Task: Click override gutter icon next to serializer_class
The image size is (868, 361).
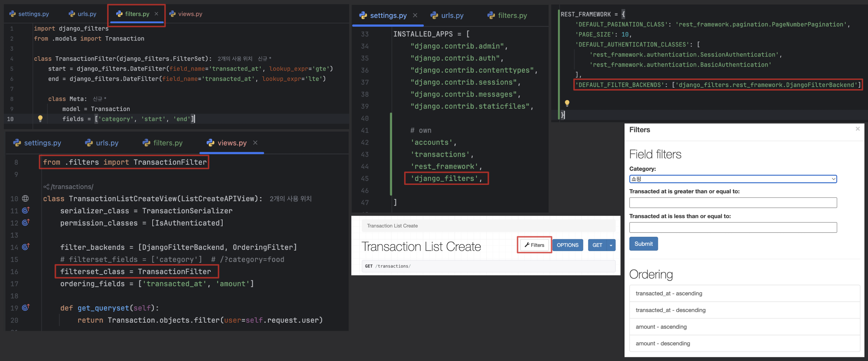Action: (x=26, y=211)
